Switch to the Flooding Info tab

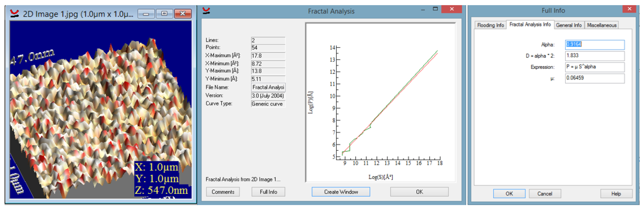491,25
